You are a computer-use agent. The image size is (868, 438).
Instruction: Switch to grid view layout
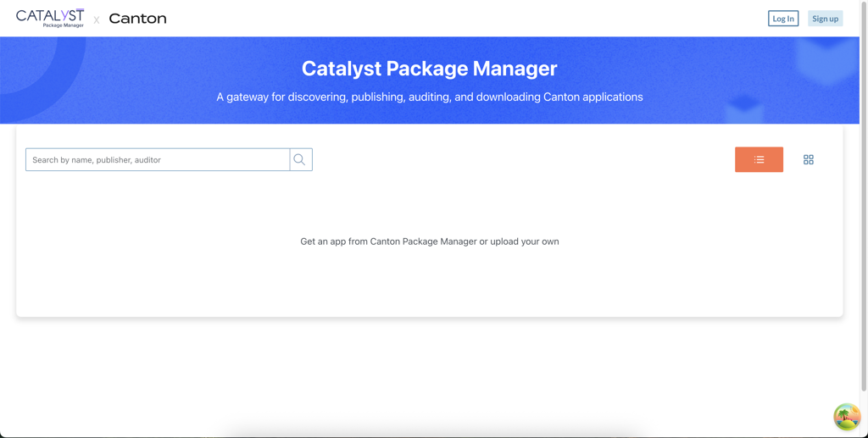(x=808, y=159)
